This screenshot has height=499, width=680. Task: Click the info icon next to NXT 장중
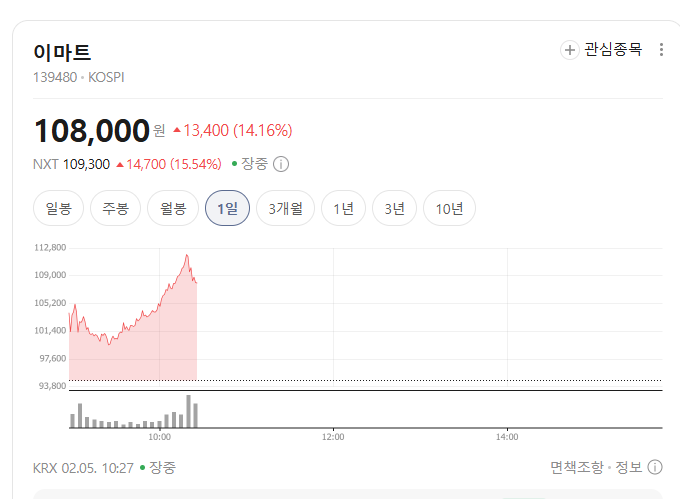pos(281,164)
